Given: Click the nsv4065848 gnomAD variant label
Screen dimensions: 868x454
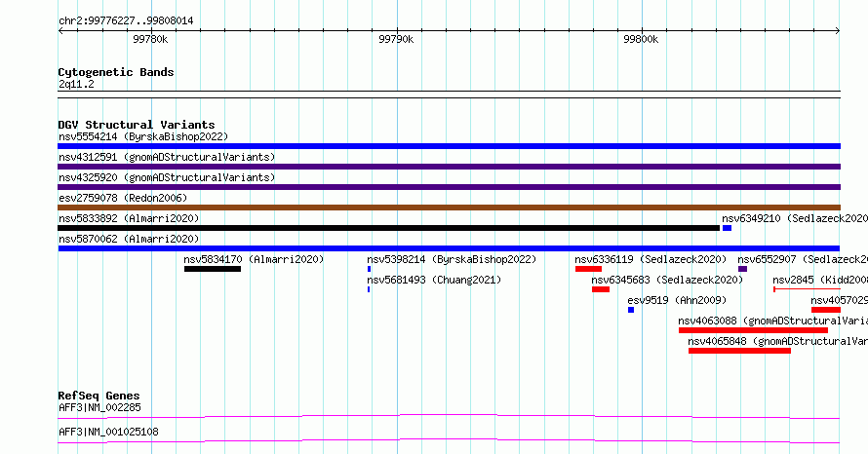Looking at the screenshot, I should [x=777, y=341].
